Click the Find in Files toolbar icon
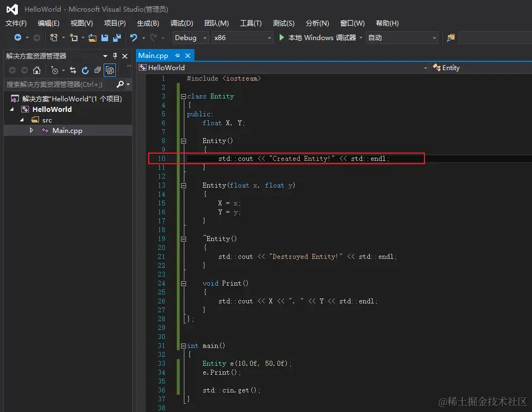 [x=451, y=38]
